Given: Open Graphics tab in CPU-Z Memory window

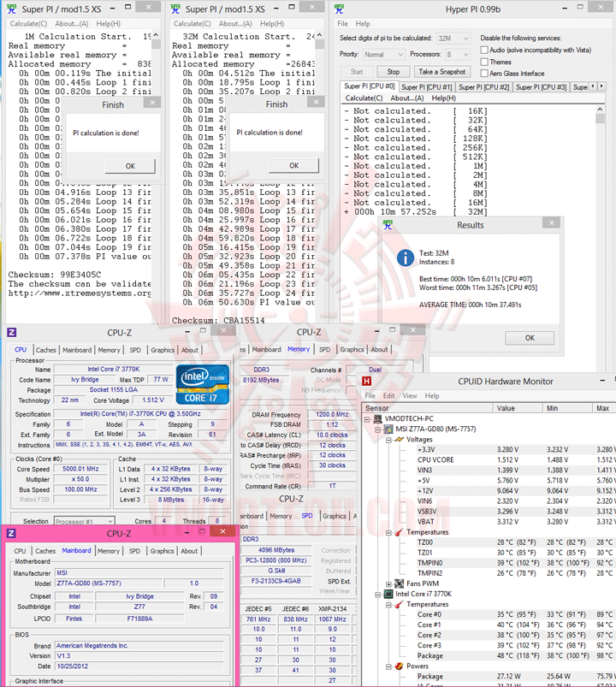Looking at the screenshot, I should click(x=352, y=349).
